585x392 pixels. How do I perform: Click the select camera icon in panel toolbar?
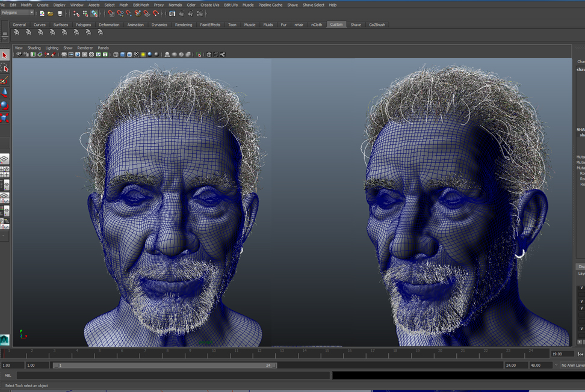pos(19,54)
